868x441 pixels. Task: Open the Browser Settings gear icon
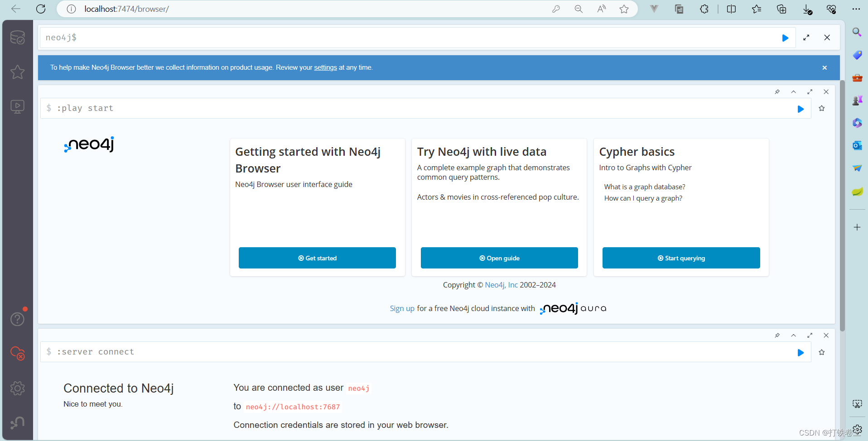pyautogui.click(x=17, y=388)
